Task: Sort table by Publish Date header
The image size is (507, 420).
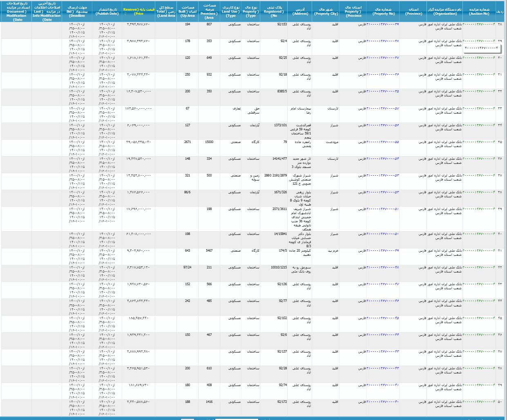Action: coord(107,11)
